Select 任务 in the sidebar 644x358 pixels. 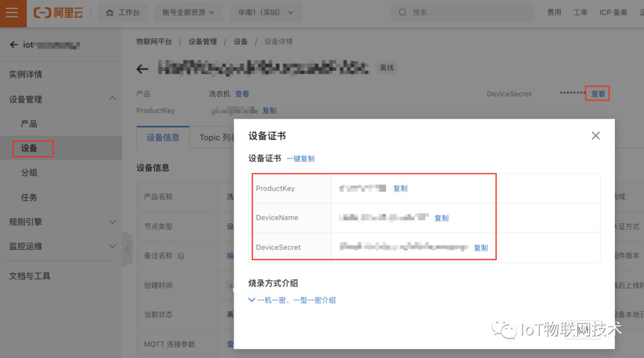[29, 198]
